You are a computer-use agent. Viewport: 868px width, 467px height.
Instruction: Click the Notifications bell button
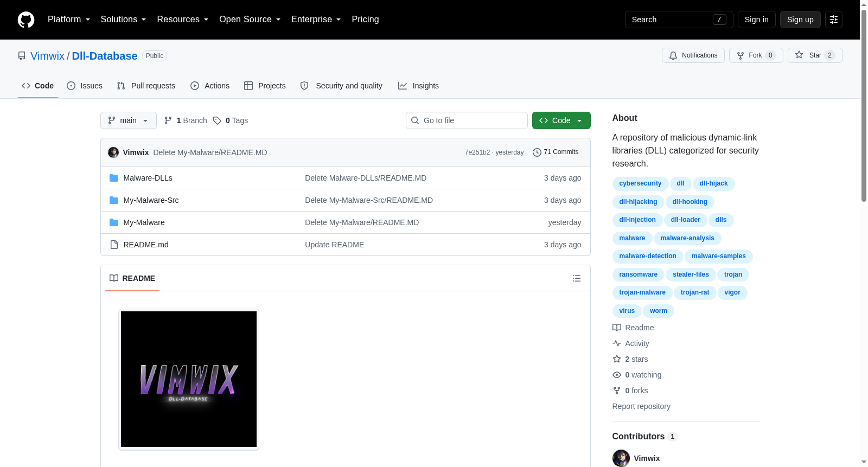(x=693, y=55)
